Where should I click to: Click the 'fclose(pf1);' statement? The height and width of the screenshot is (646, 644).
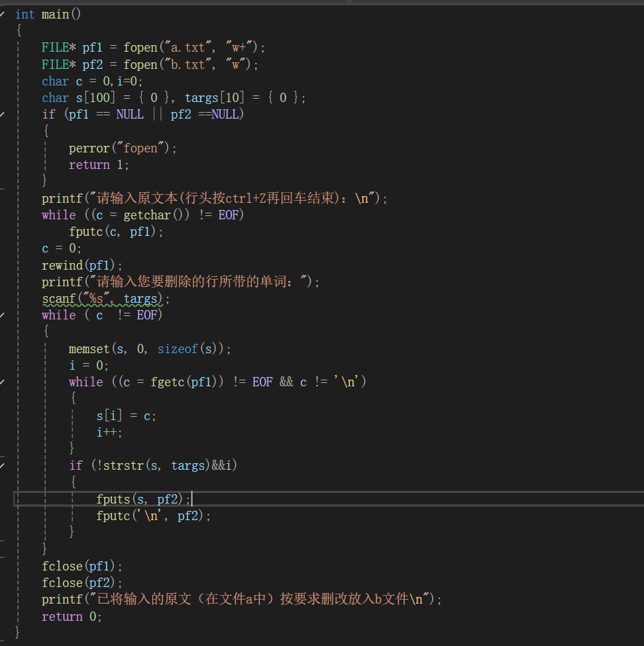[82, 566]
